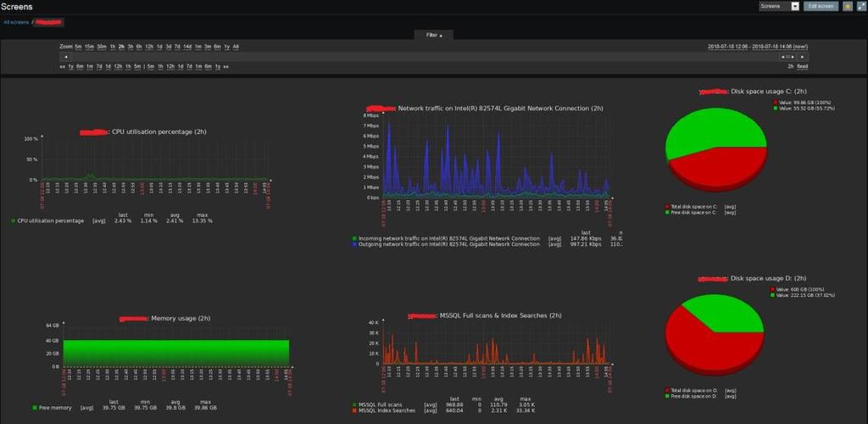Image resolution: width=868 pixels, height=424 pixels.
Task: Click green Incoming network traffic legend swatch
Action: coord(354,238)
